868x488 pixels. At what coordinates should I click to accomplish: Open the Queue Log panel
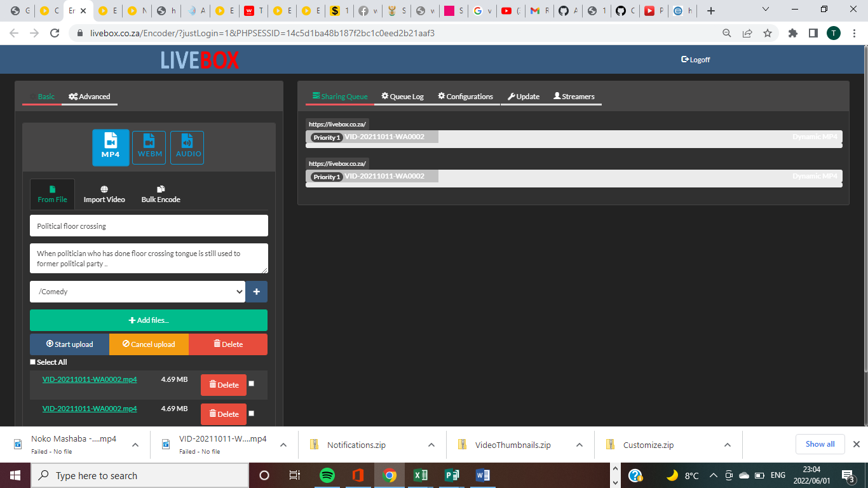(402, 96)
